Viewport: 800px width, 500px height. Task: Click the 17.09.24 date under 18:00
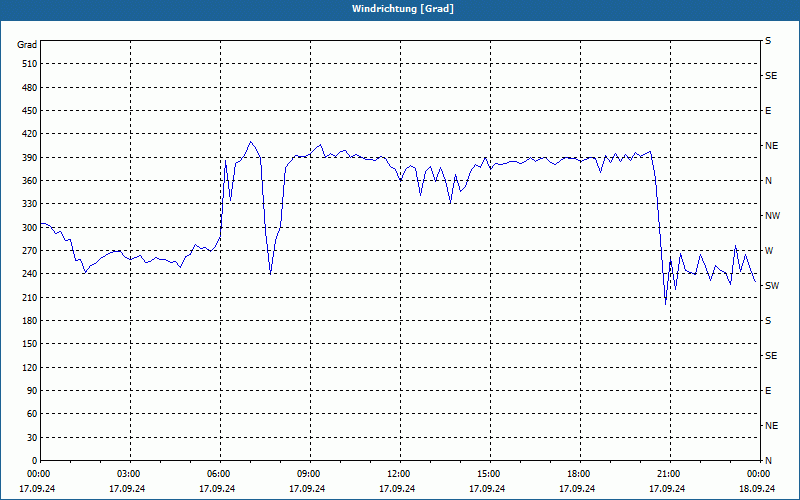tap(577, 488)
